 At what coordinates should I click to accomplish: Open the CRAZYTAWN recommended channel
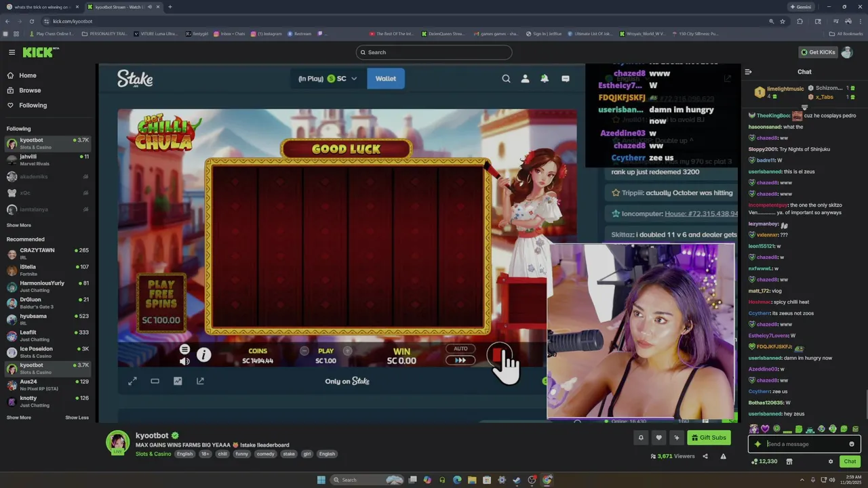click(47, 253)
